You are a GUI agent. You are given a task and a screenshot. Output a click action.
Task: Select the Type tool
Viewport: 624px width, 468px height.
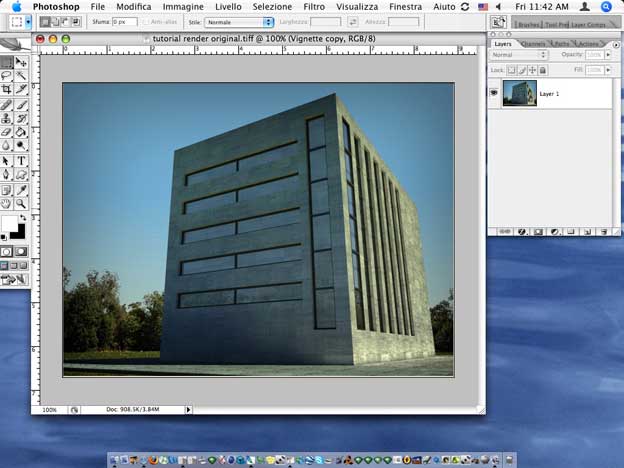point(21,160)
